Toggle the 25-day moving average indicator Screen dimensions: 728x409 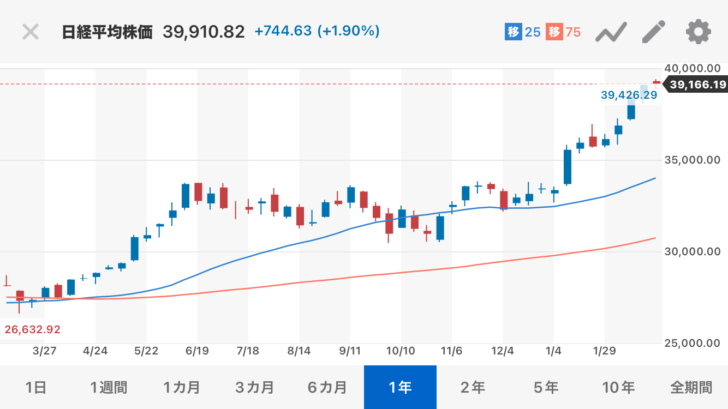point(522,32)
